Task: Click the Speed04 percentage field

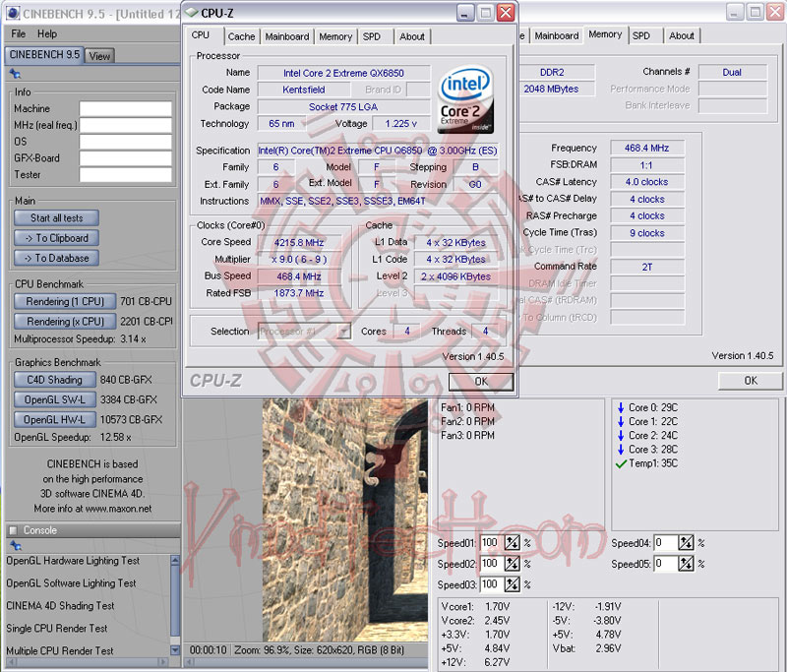Action: 666,542
